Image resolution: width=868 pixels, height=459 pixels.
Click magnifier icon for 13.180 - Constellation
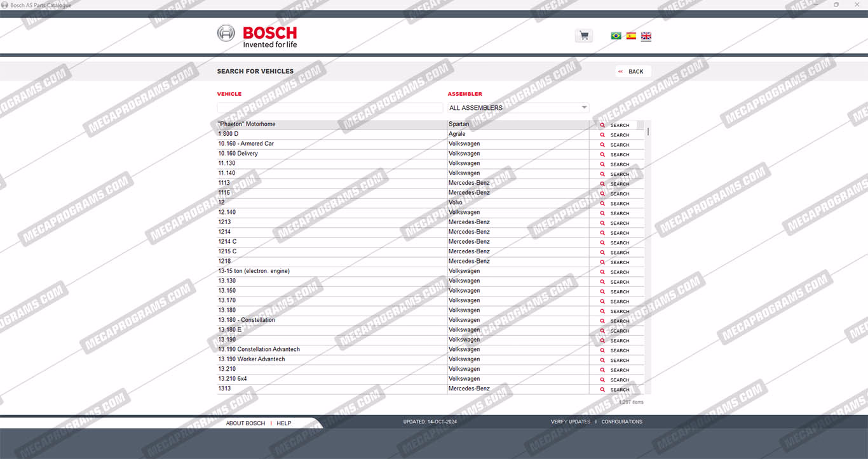pos(602,321)
